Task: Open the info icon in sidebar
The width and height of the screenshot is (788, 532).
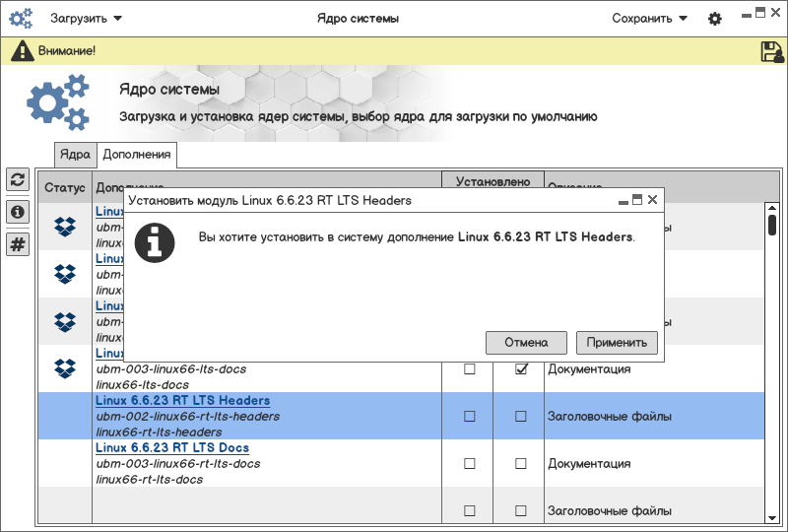Action: (x=18, y=212)
